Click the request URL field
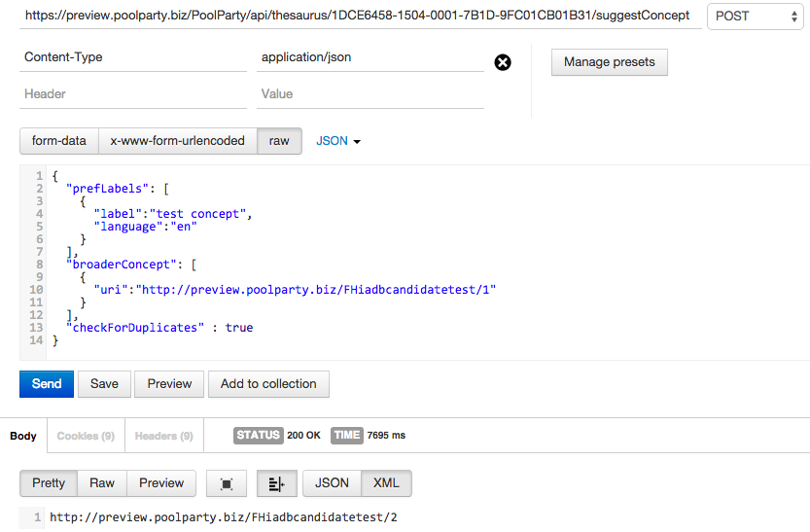Screen dimensions: 810x532 click(x=358, y=16)
